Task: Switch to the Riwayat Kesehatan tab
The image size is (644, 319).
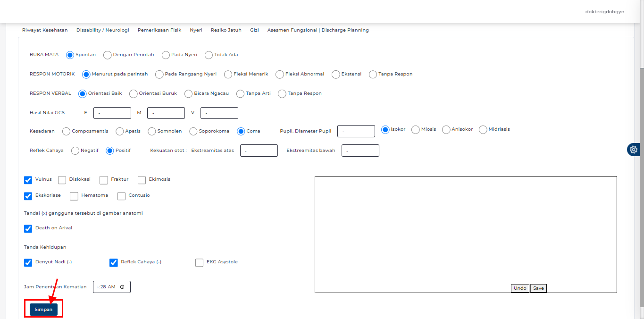Action: (45, 30)
